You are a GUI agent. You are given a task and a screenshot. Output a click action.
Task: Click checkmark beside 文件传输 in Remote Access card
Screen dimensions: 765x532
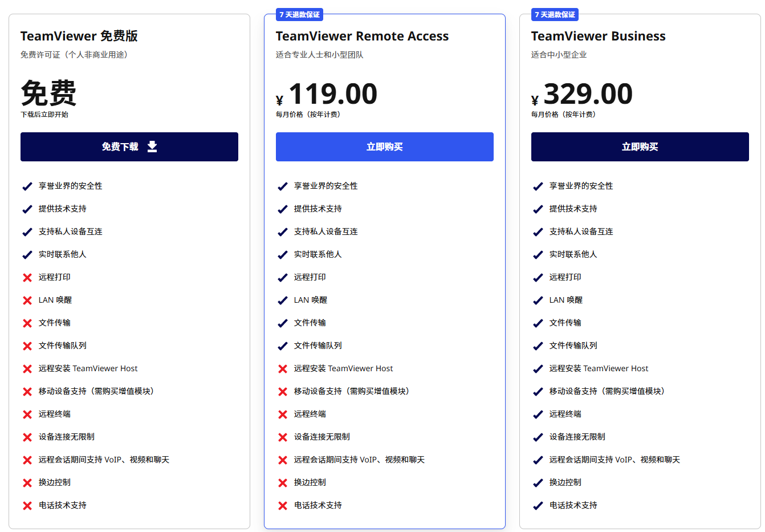pos(282,323)
